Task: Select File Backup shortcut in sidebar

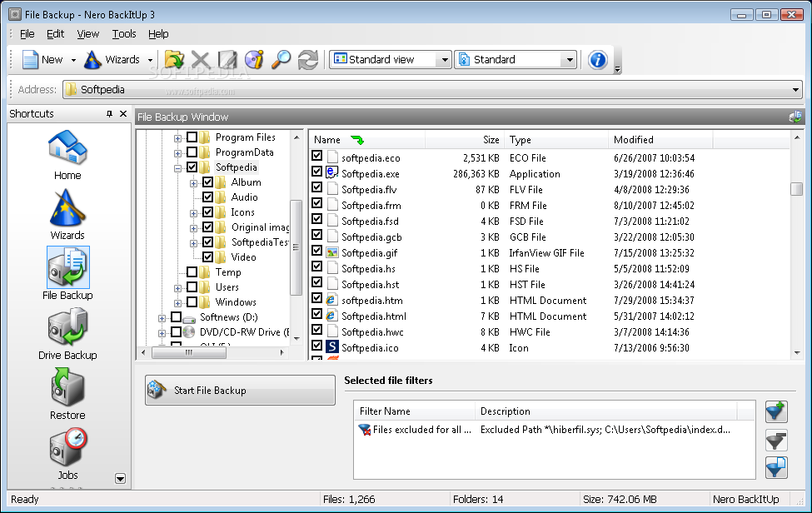Action: [x=67, y=273]
